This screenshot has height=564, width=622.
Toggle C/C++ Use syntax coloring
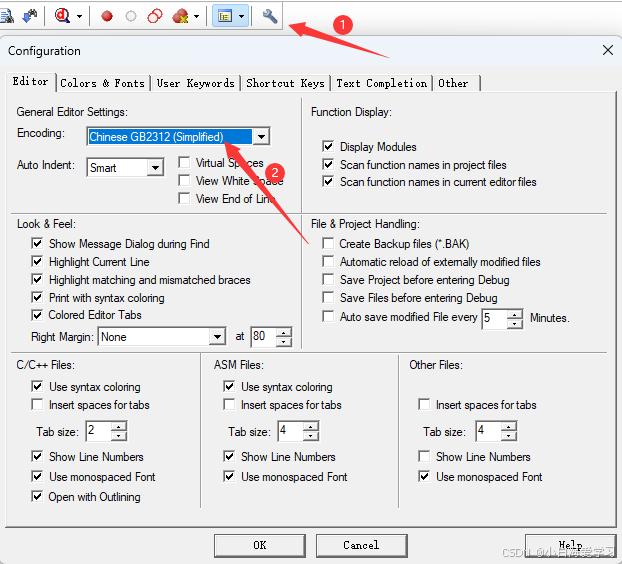[x=37, y=386]
